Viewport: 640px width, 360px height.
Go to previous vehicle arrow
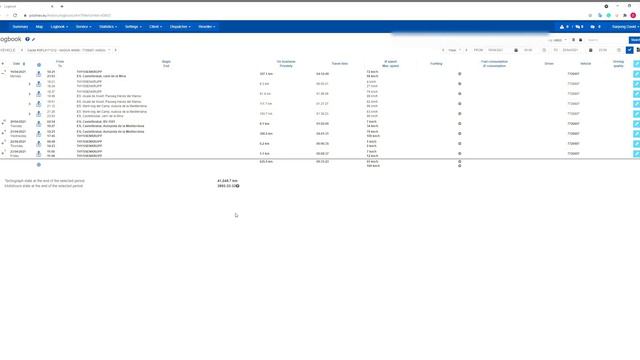click(x=22, y=50)
